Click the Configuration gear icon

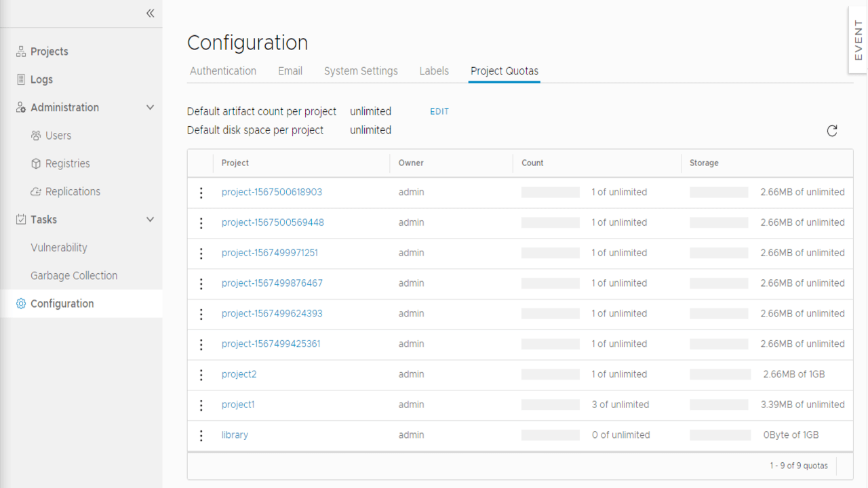21,304
